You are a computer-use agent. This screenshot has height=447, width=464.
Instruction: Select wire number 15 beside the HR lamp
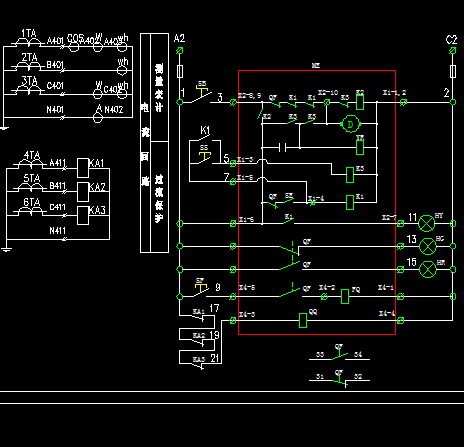[x=412, y=262]
